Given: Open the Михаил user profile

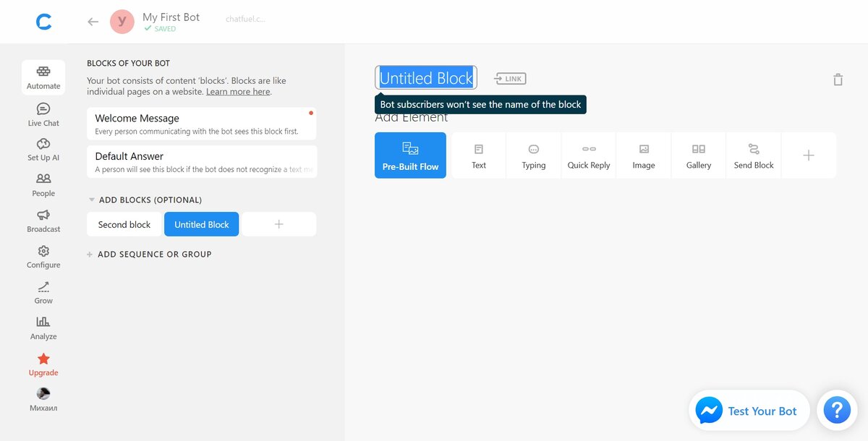Looking at the screenshot, I should point(43,400).
